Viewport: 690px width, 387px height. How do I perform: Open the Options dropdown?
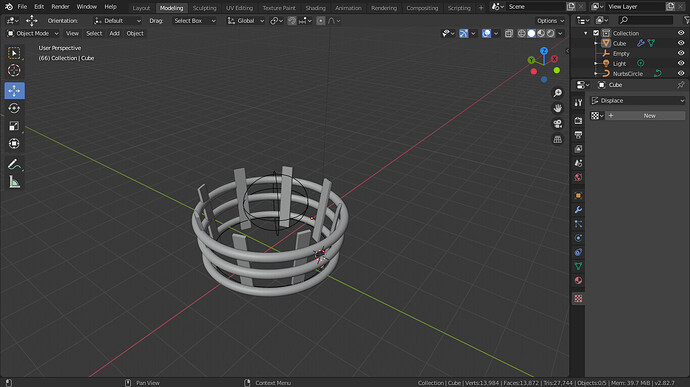point(550,21)
